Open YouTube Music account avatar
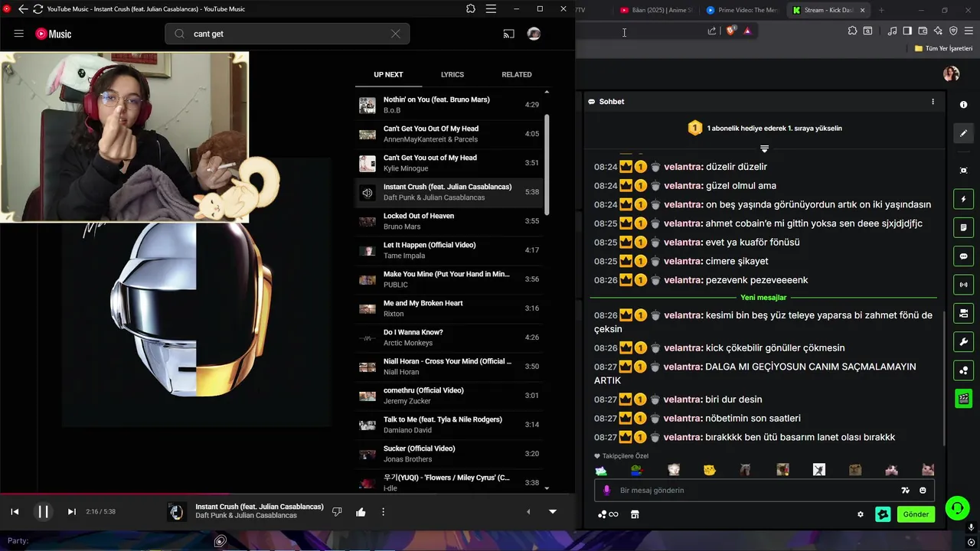The width and height of the screenshot is (980, 551). point(534,34)
